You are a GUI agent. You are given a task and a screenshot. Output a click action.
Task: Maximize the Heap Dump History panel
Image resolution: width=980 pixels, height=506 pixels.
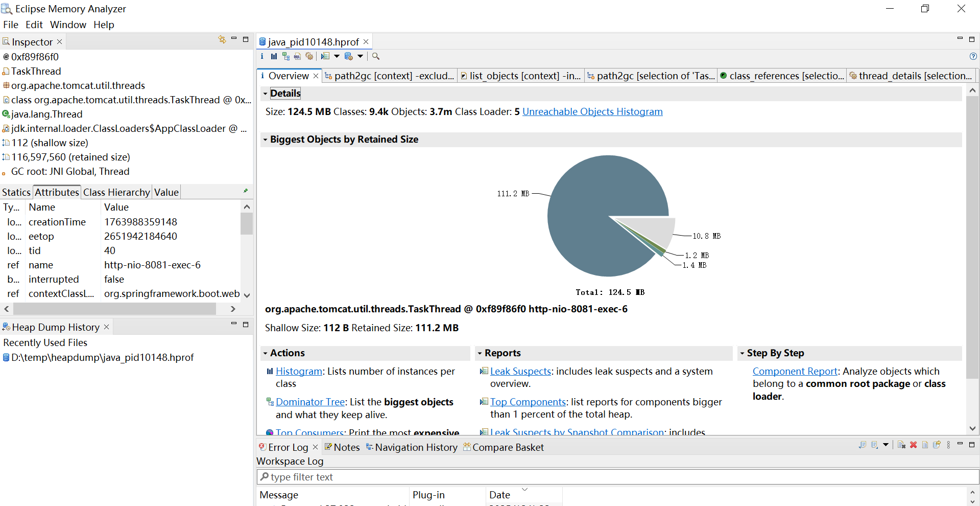coord(246,324)
